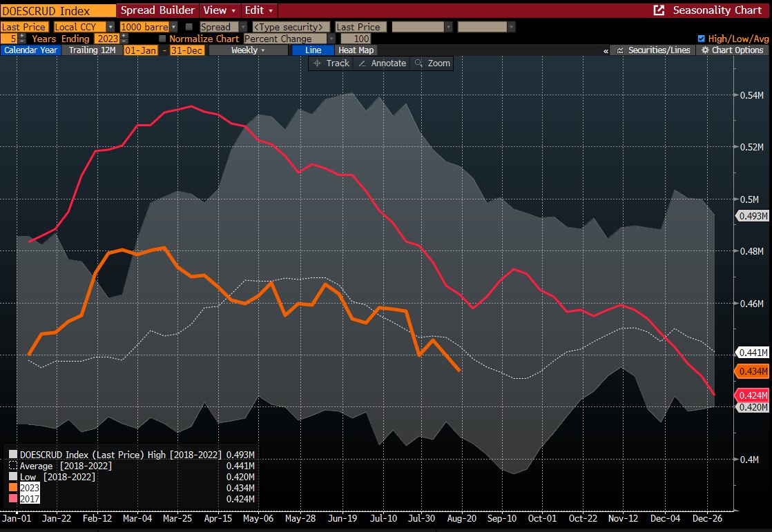Expand the Weekly frequency dropdown
This screenshot has width=772, height=532.
tap(249, 50)
